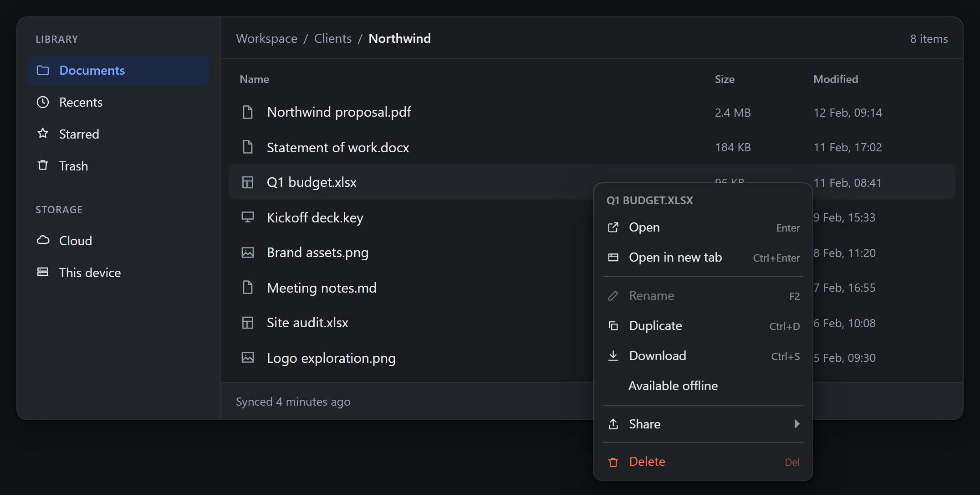Click the 12 Feb, 09:14 modified date
Image resolution: width=980 pixels, height=495 pixels.
click(x=847, y=113)
